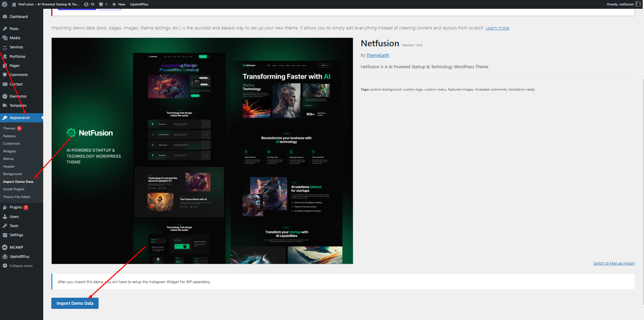Screen dimensions: 644x320
Task: Click the 'Version: 1.0.0' text
Action: 412,45
